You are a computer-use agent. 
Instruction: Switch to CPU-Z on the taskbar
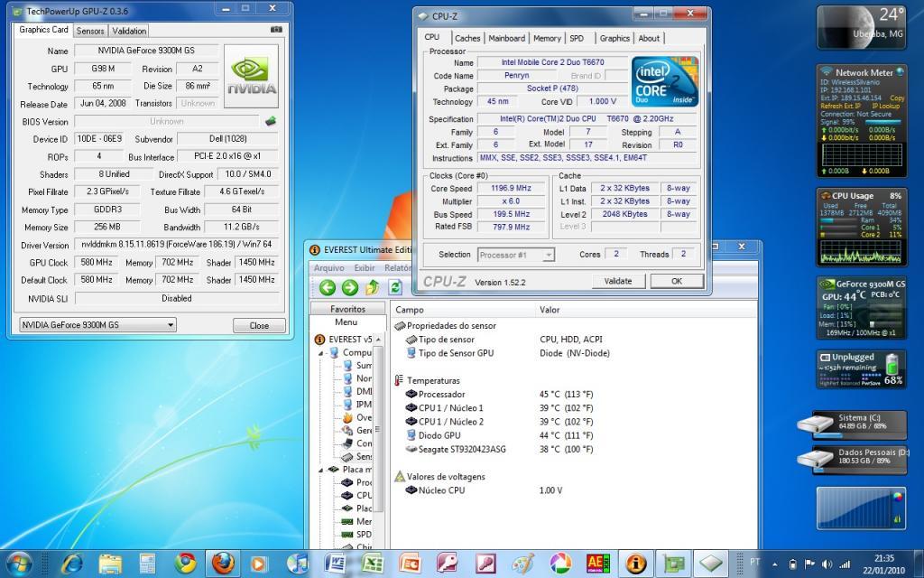coord(711,564)
